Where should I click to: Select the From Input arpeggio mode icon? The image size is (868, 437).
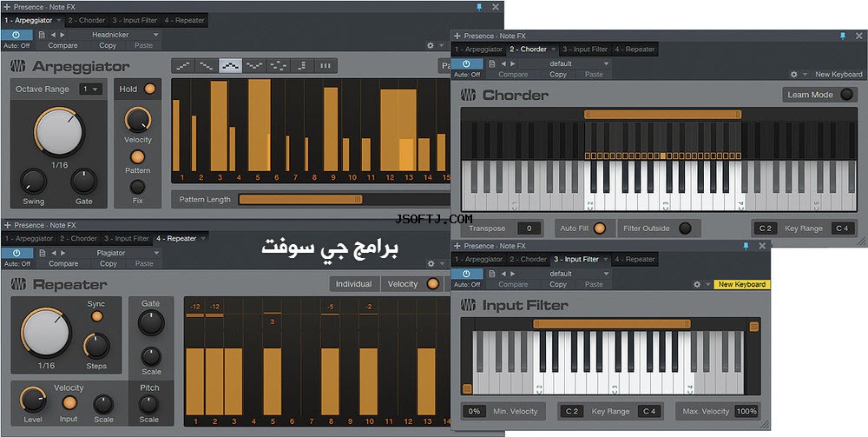click(326, 66)
